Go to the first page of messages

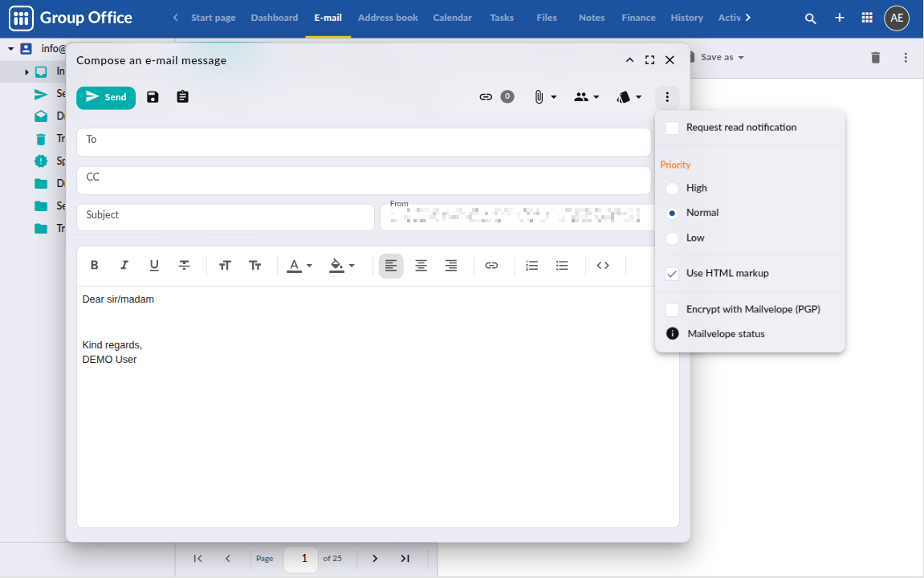click(x=198, y=559)
